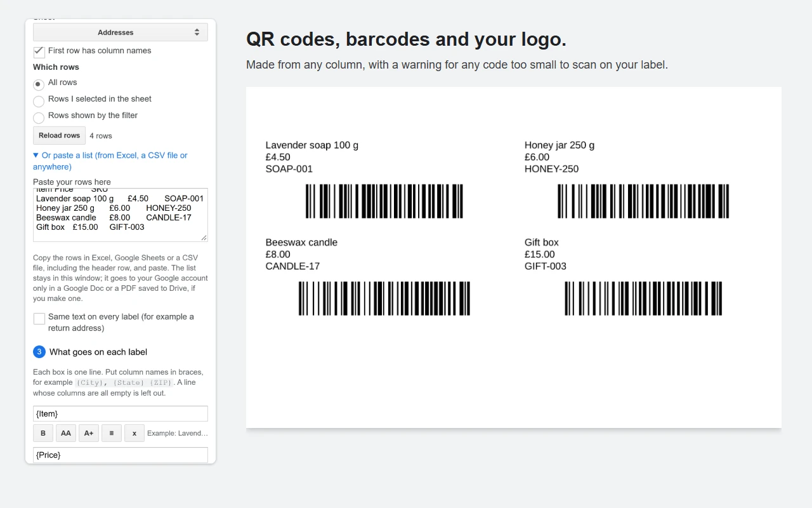Click the {Price} line input field
The height and width of the screenshot is (508, 812).
121,455
